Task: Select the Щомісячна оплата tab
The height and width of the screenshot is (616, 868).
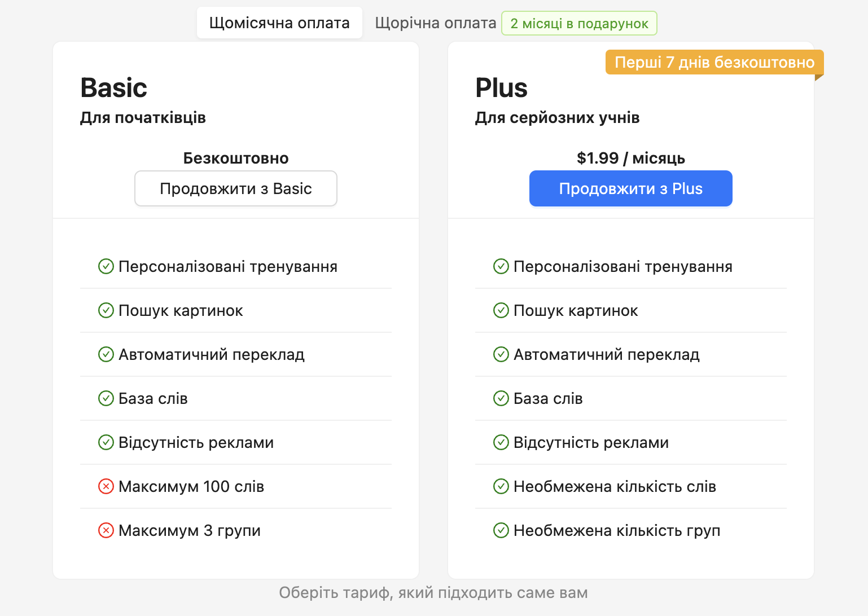Action: 279,23
